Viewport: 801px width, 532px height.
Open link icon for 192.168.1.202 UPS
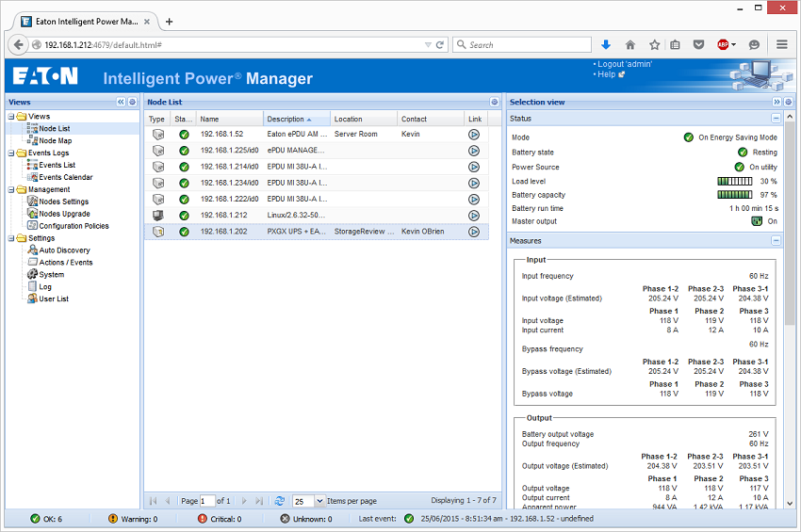474,232
